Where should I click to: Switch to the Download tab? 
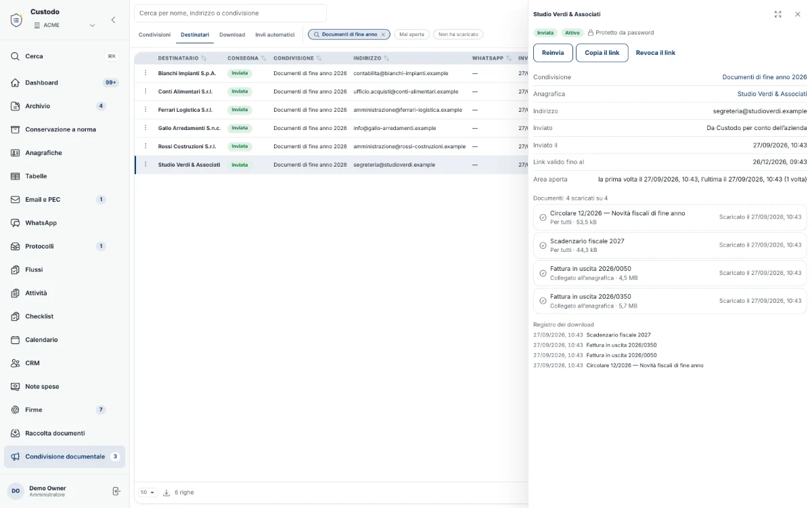click(x=232, y=35)
